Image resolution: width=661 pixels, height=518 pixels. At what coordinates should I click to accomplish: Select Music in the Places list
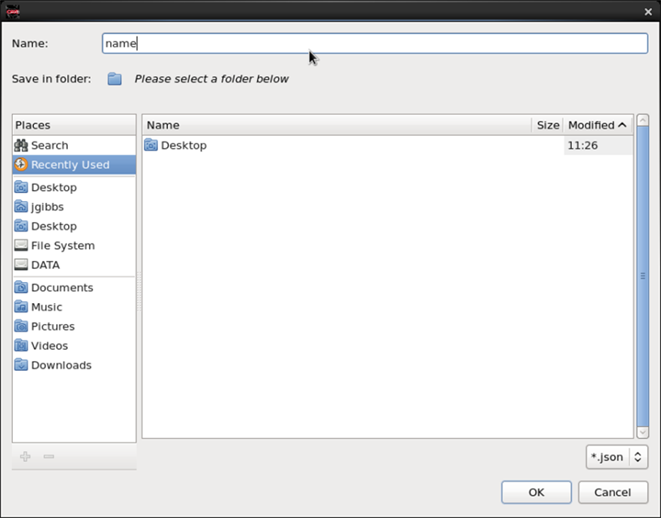coord(74,307)
